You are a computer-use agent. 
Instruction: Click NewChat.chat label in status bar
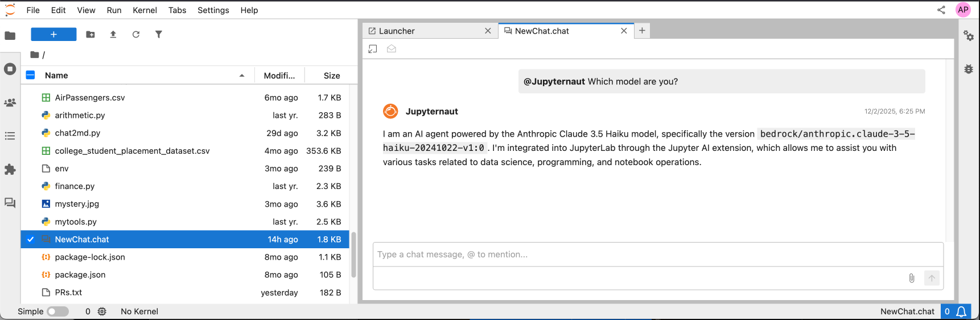[x=907, y=311]
